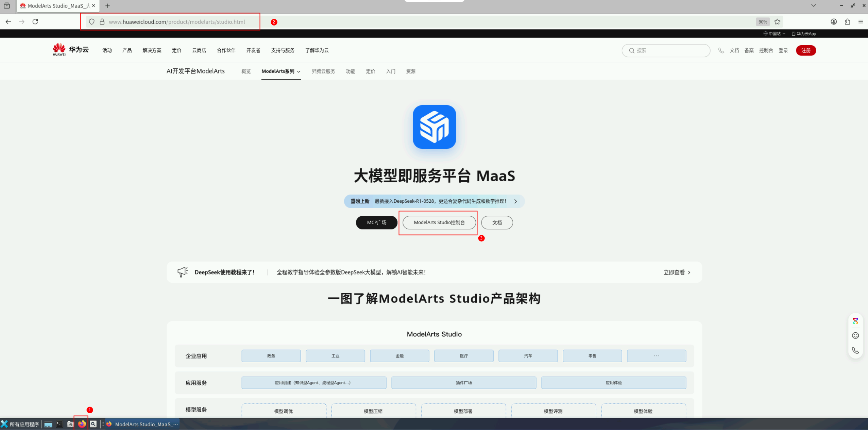Bookmark this page with star icon

(x=777, y=22)
